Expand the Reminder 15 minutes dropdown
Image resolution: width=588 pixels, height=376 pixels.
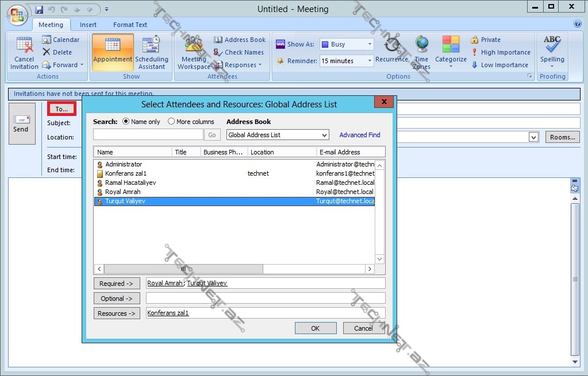[x=370, y=61]
